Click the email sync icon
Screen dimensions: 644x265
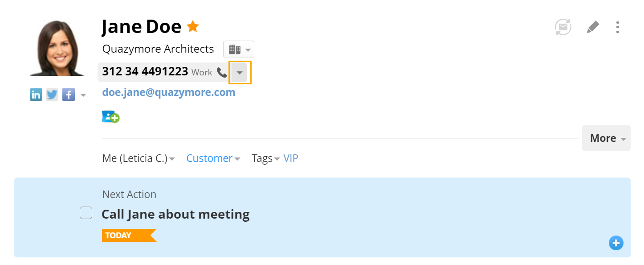click(563, 27)
